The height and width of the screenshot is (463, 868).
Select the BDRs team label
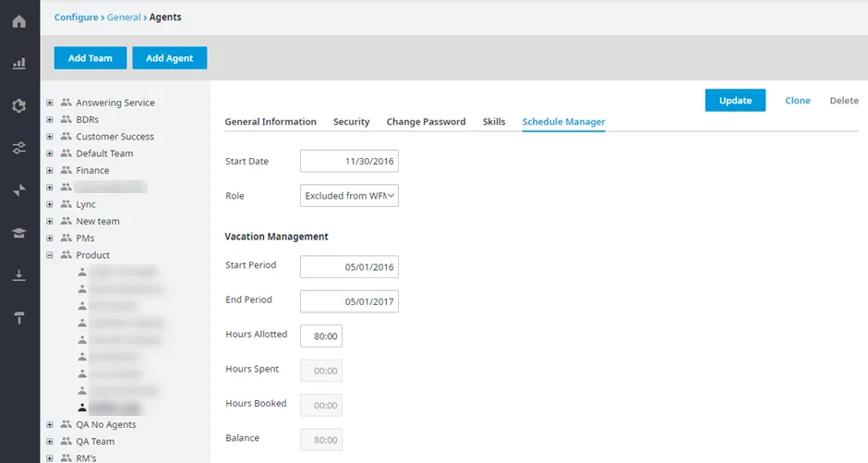pyautogui.click(x=88, y=119)
